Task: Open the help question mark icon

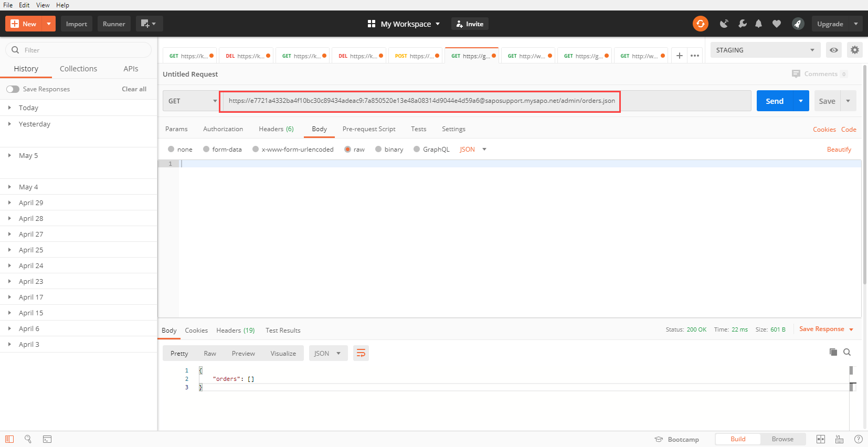Action: point(859,439)
